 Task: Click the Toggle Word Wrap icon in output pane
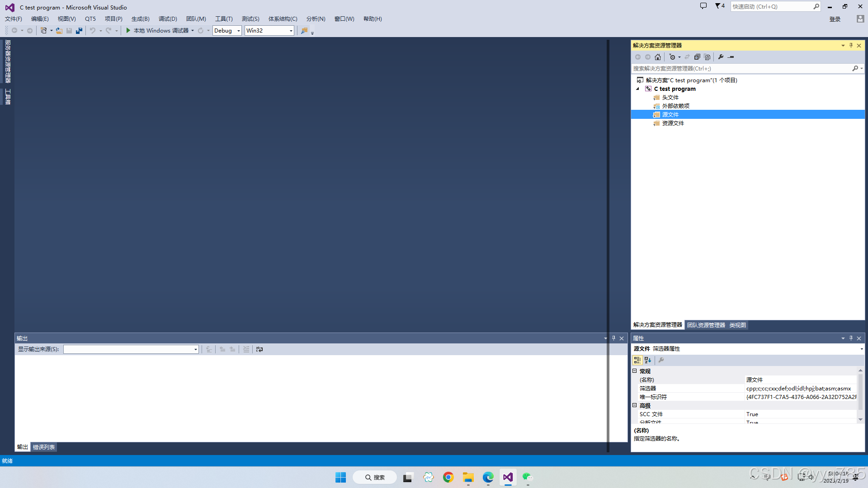[x=259, y=349]
